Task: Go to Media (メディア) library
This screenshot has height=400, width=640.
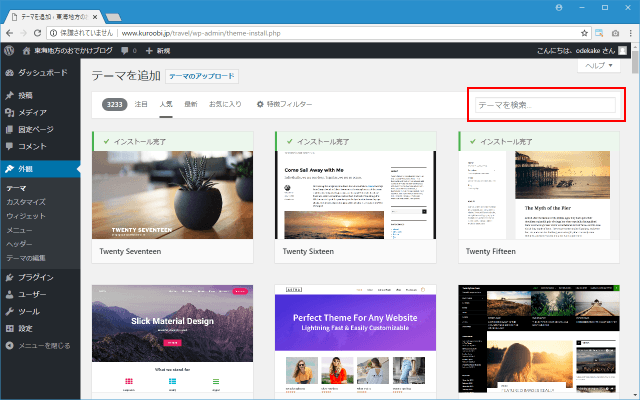Action: coord(32,113)
